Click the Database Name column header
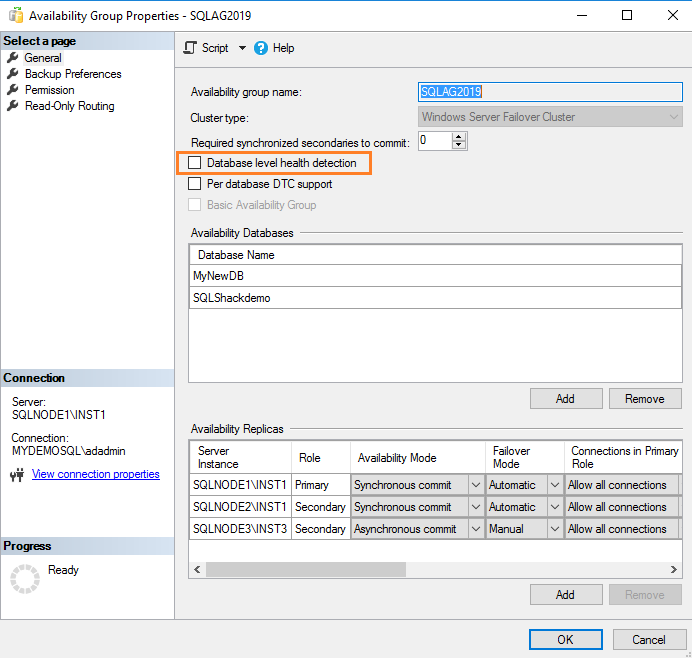692x658 pixels. (x=435, y=255)
